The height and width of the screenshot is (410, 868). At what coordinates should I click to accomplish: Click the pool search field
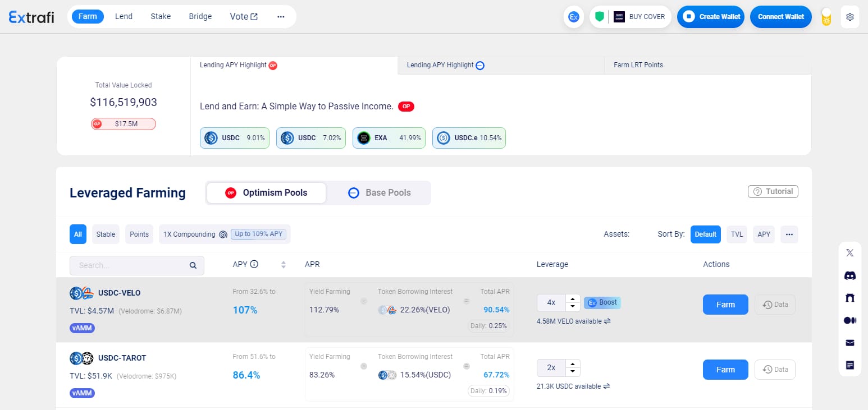[137, 265]
